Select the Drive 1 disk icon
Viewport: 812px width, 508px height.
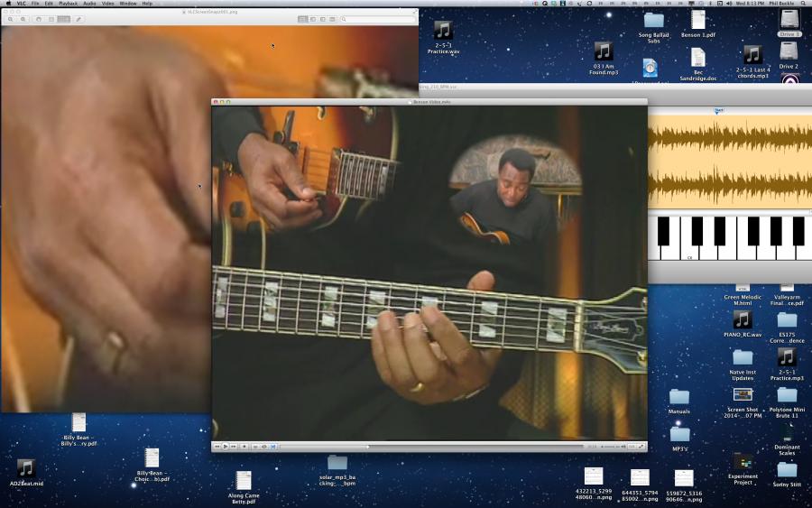pos(789,23)
